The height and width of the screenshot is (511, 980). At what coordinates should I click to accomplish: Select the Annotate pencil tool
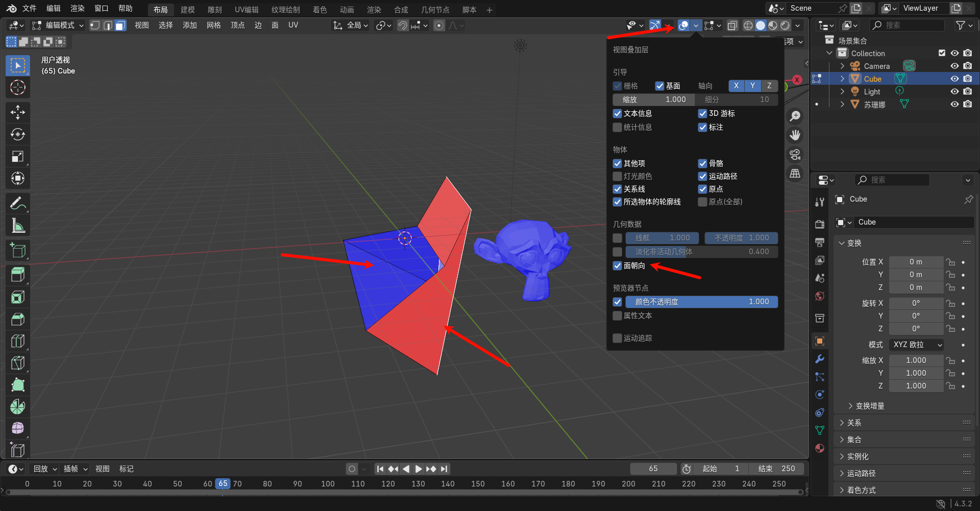click(18, 204)
